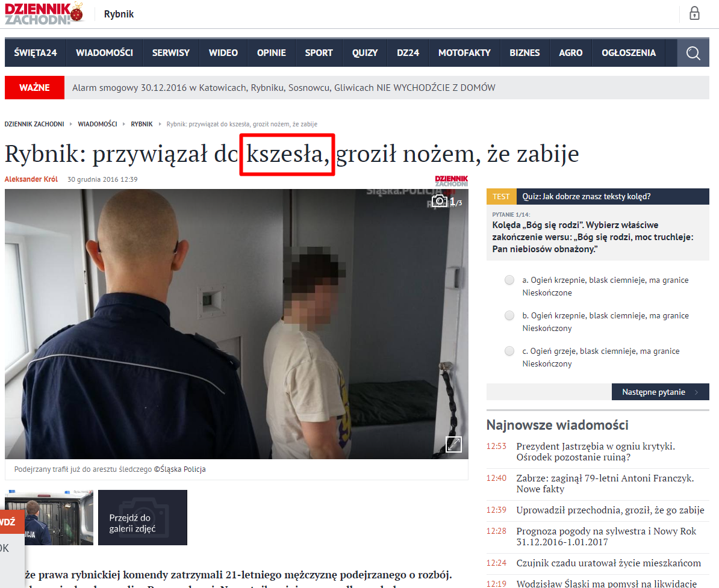Click Przejdź do galerii zdjęć tile
This screenshot has height=588, width=719.
(142, 518)
